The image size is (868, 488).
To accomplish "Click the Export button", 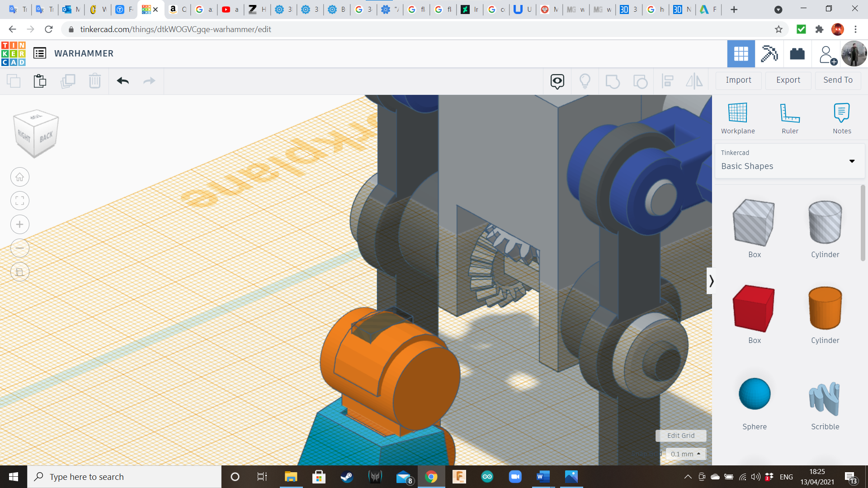I will [788, 80].
